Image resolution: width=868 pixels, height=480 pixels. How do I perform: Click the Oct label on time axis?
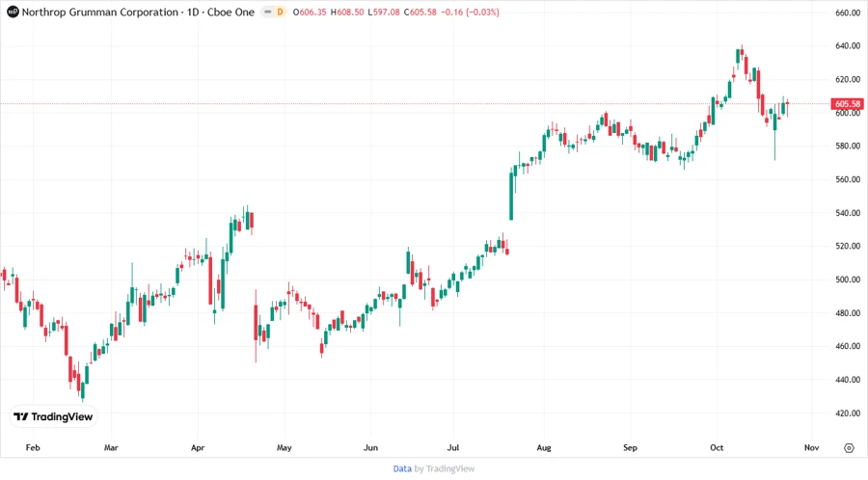717,448
